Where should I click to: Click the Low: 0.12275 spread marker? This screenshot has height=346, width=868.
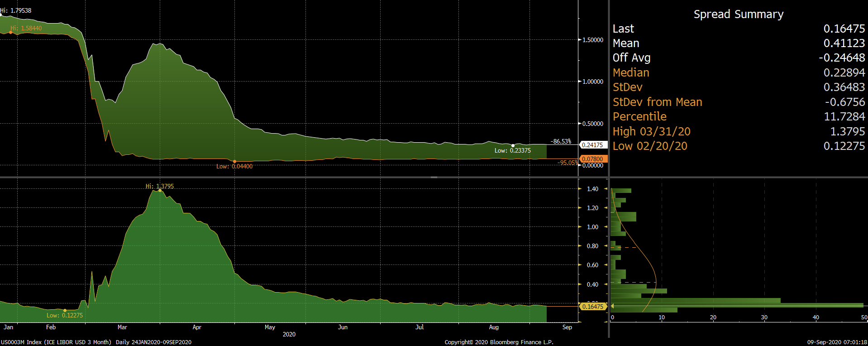(x=65, y=310)
